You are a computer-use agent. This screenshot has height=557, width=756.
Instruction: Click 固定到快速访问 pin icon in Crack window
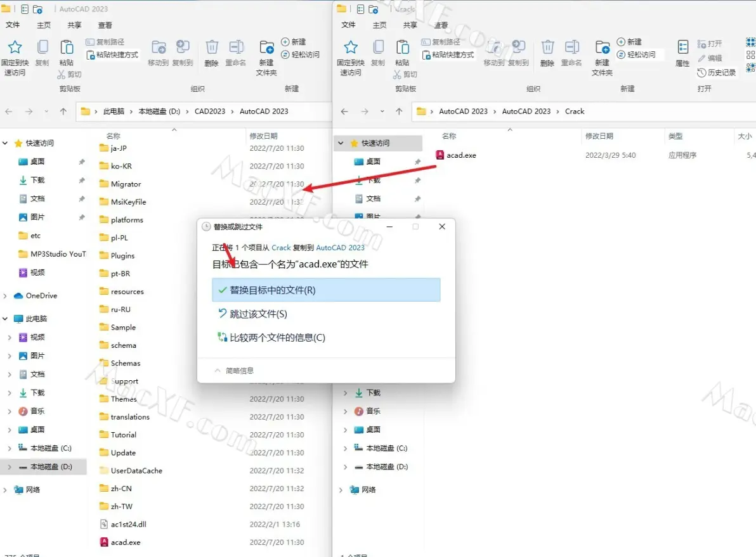coord(351,47)
